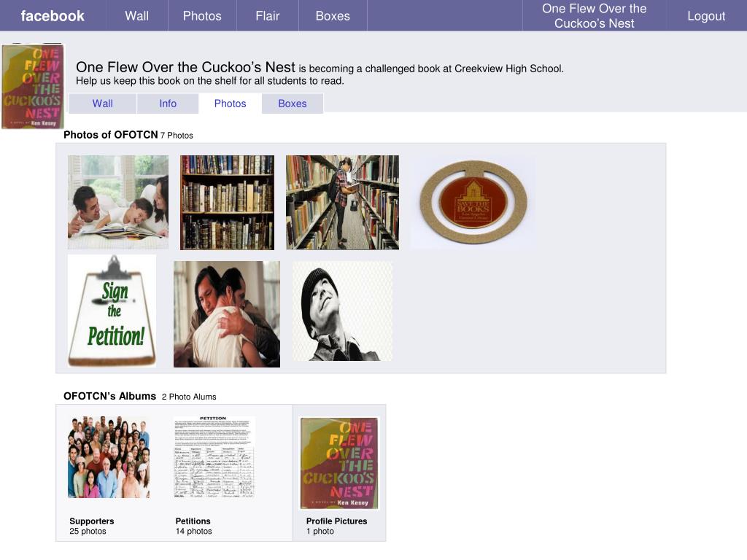
Task: Open the Supporters album thumbnail
Action: pyautogui.click(x=109, y=457)
